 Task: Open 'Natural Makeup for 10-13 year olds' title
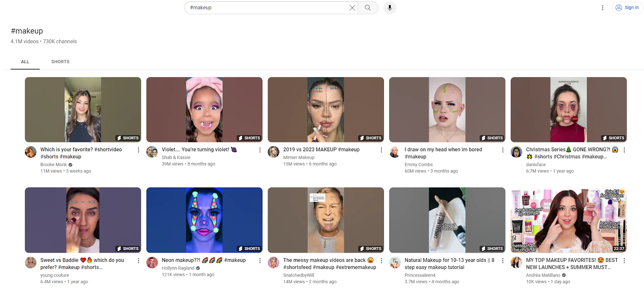[449, 264]
